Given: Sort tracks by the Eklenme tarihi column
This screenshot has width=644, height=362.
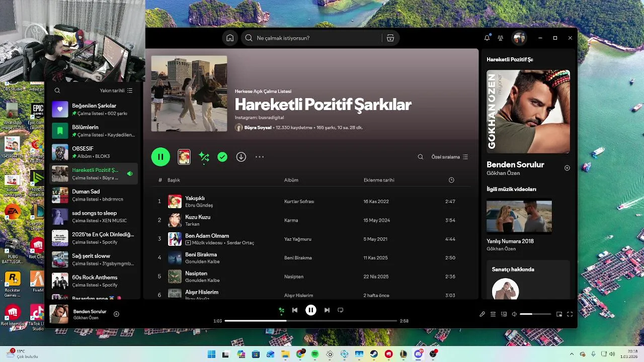Looking at the screenshot, I should [379, 180].
